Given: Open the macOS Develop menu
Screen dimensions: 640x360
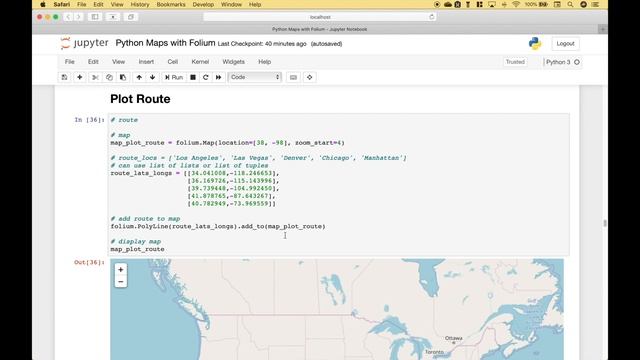Looking at the screenshot, I should pyautogui.click(x=203, y=4).
